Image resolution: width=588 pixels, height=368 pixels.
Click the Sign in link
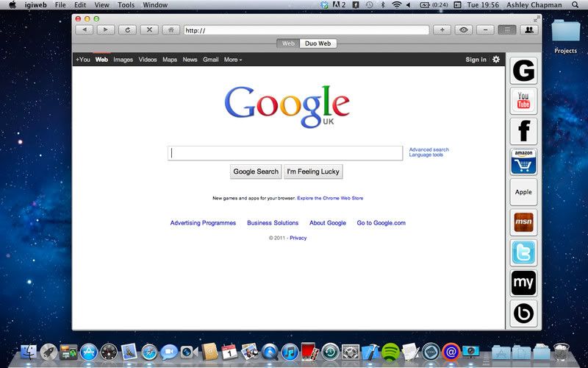476,60
